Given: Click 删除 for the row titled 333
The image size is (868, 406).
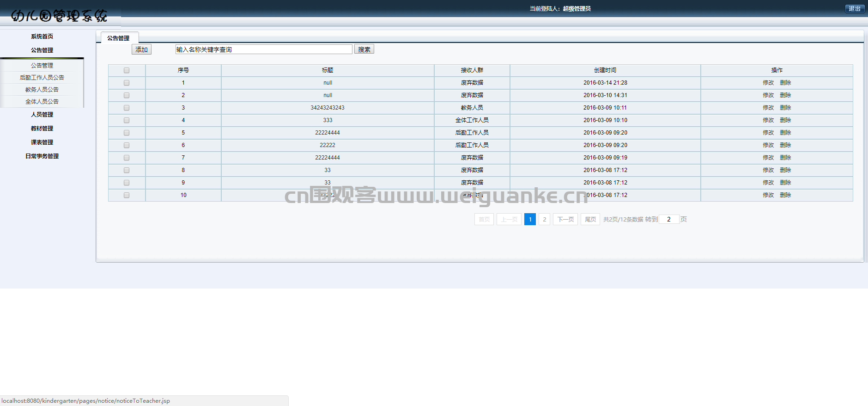Looking at the screenshot, I should [785, 120].
